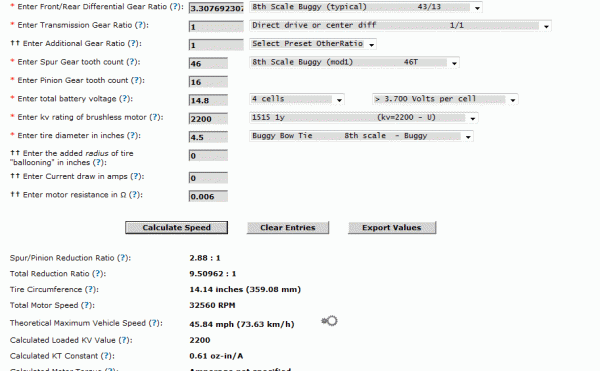Expand the 4 cells battery dropdown
This screenshot has width=600, height=371.
coord(297,99)
